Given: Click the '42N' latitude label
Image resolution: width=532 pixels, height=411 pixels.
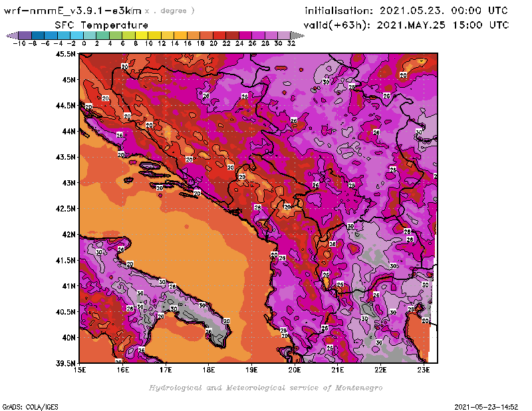Looking at the screenshot, I should [68, 235].
